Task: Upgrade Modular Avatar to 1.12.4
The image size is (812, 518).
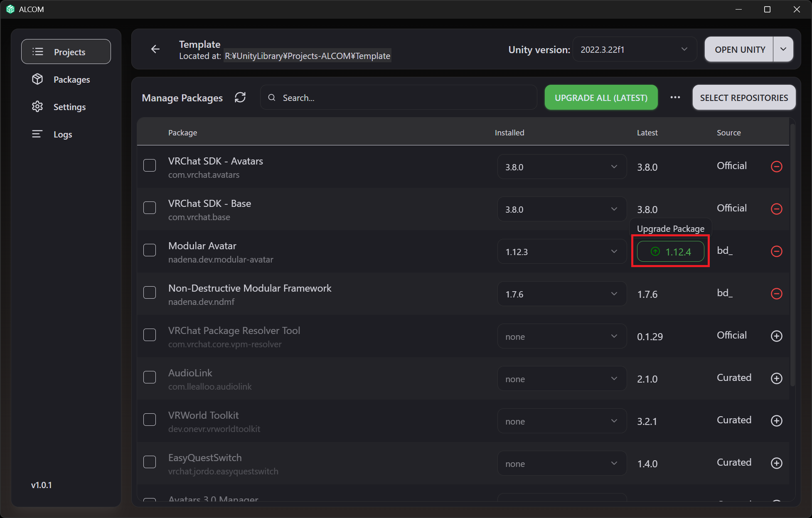Action: (670, 251)
